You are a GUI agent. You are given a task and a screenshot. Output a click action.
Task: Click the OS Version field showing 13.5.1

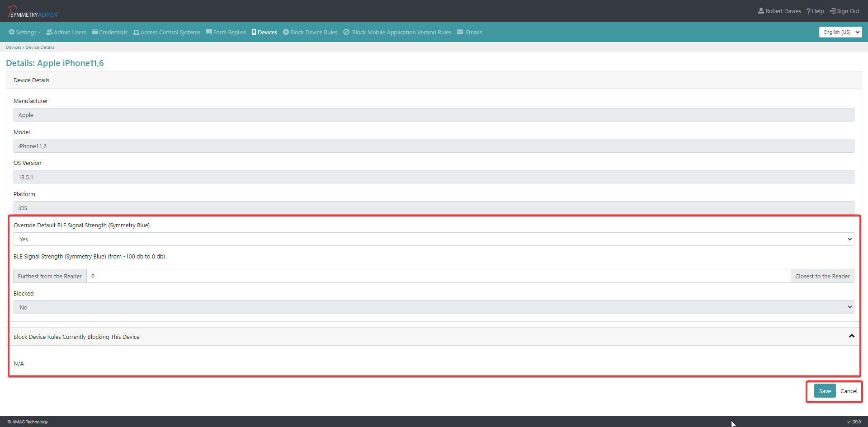pos(434,177)
